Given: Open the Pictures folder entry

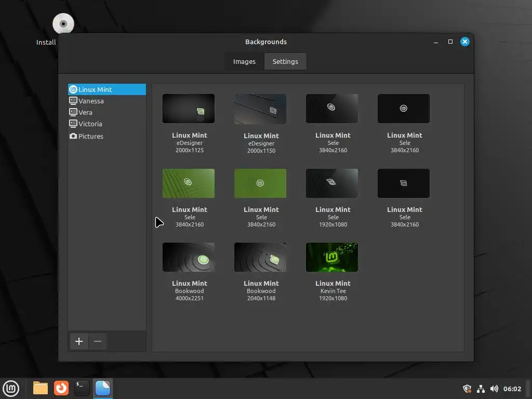Looking at the screenshot, I should click(x=107, y=136).
